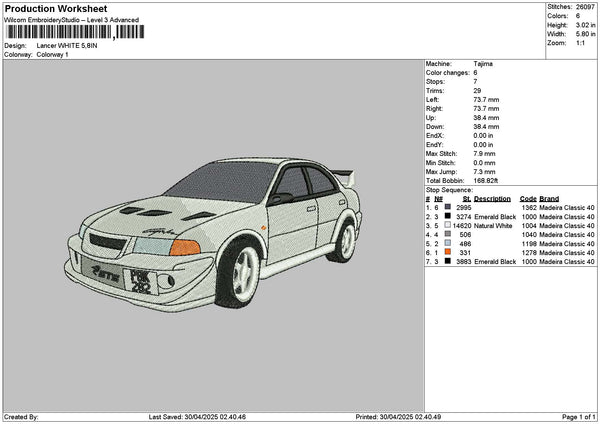Screen dimensions: 600x424
Task: Click the dark gray swatch, code 1362
Action: click(447, 207)
